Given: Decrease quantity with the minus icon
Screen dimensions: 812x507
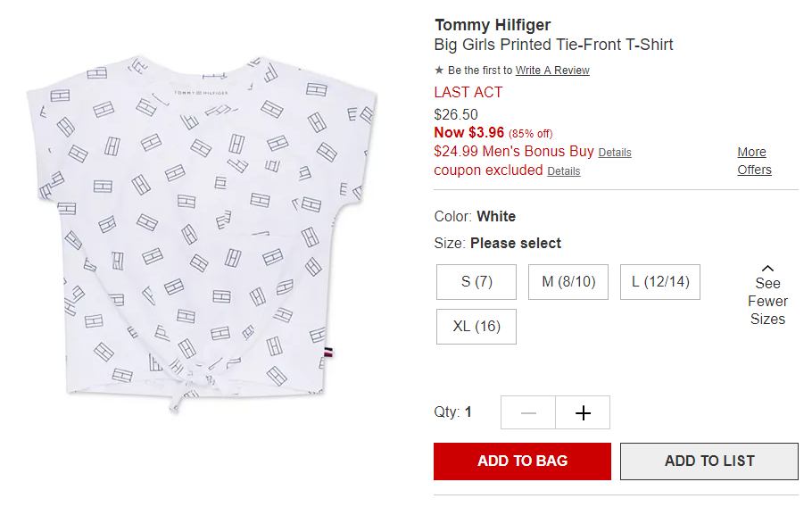Looking at the screenshot, I should pos(528,412).
